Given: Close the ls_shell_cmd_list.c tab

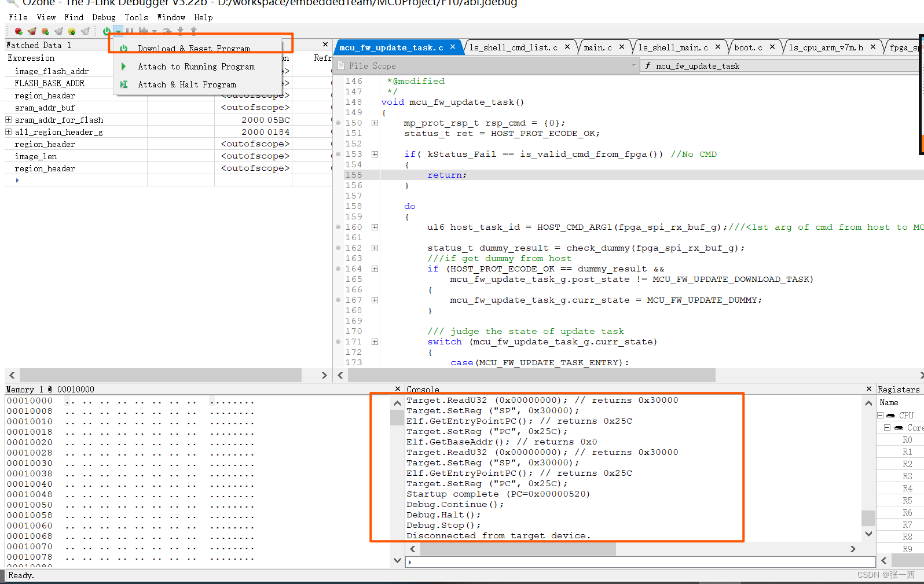Looking at the screenshot, I should click(x=567, y=47).
